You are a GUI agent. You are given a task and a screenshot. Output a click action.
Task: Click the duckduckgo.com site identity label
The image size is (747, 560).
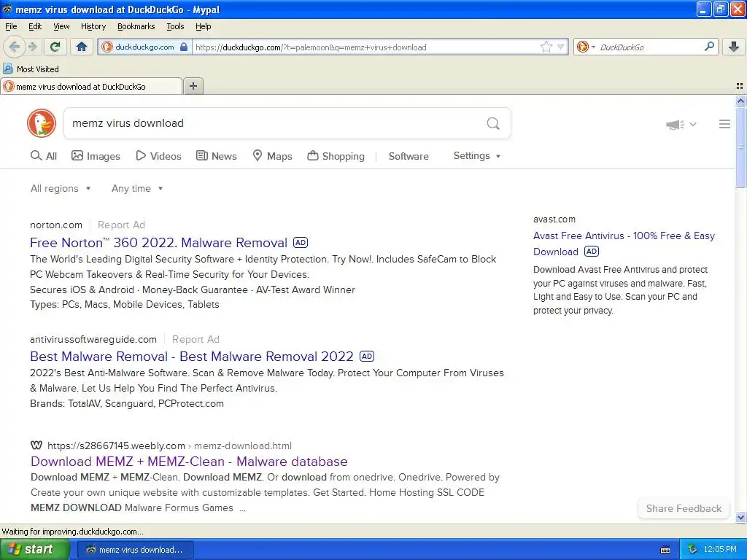pyautogui.click(x=144, y=47)
